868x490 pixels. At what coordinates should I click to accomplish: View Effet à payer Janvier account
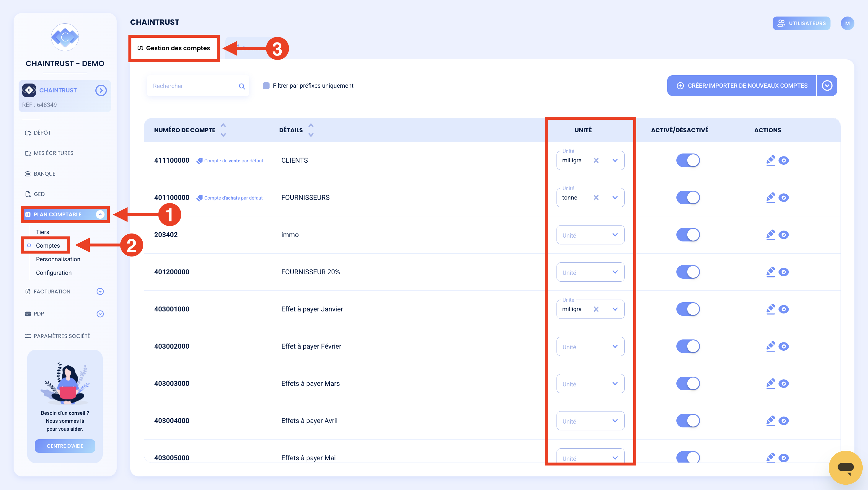[x=784, y=309]
